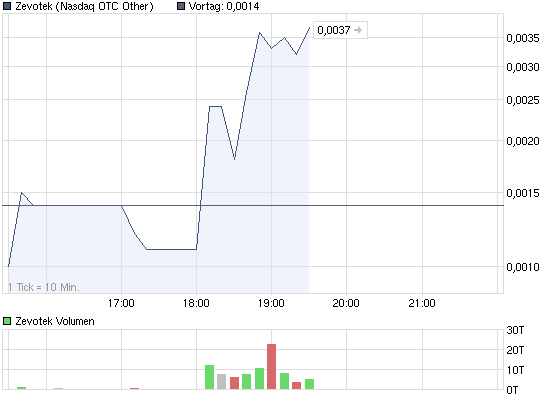
Task: Click the 0,0037 current price label
Action: click(334, 30)
